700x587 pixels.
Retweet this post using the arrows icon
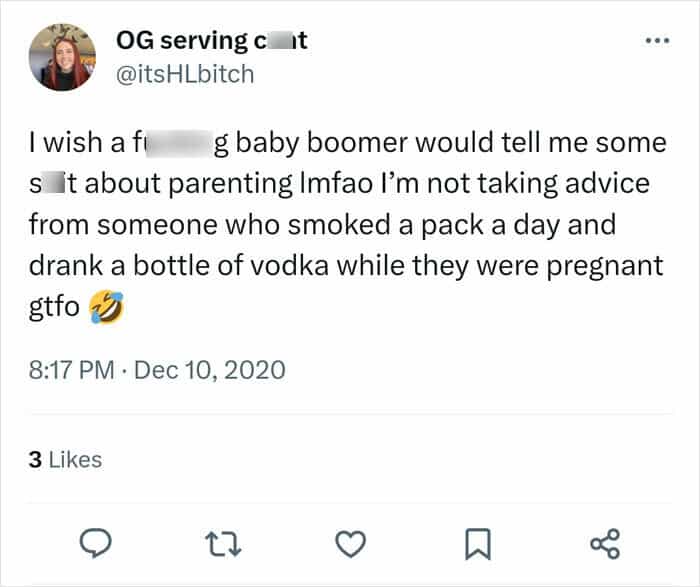pyautogui.click(x=223, y=544)
